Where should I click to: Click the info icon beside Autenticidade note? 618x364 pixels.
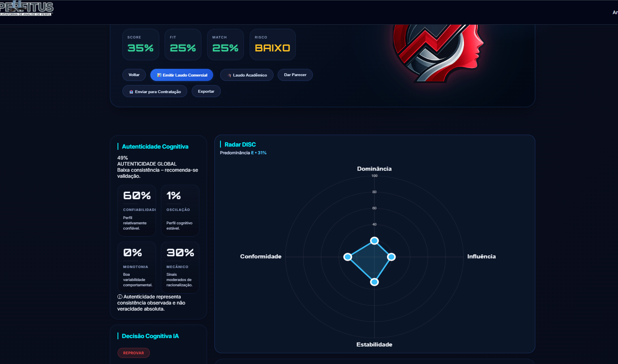pos(120,297)
